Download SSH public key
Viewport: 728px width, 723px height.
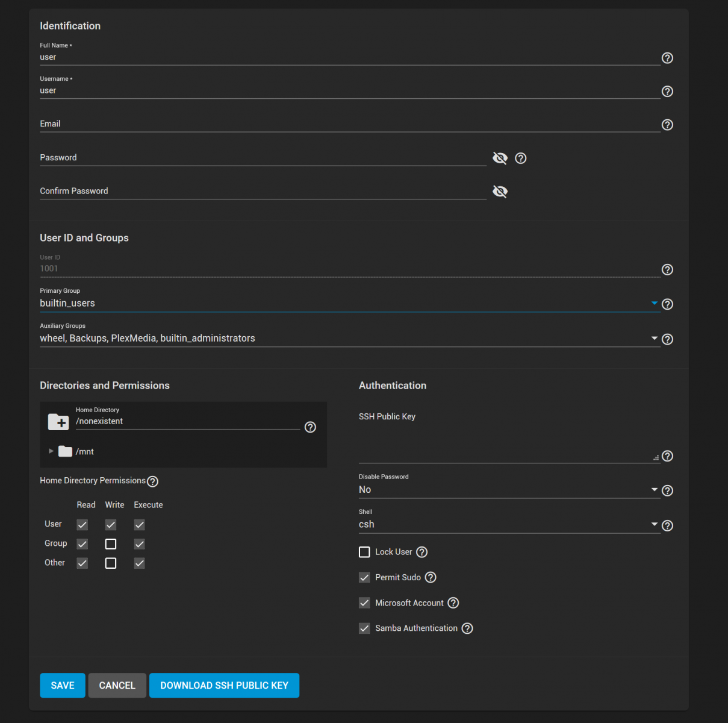[x=224, y=686]
